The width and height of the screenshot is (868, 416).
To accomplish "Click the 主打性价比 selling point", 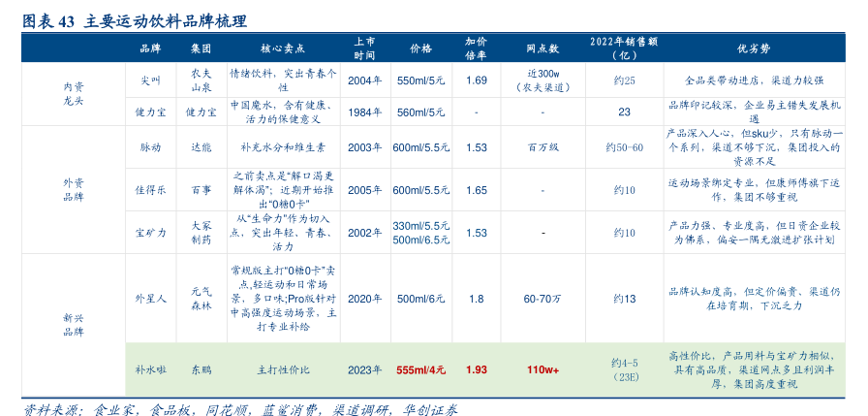I will 283,369.
